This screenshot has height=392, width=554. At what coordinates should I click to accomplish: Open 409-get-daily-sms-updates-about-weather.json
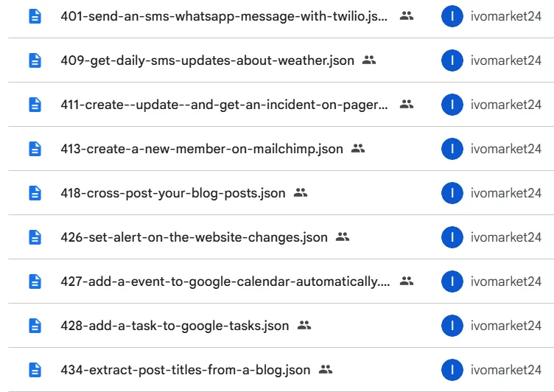[x=208, y=60]
